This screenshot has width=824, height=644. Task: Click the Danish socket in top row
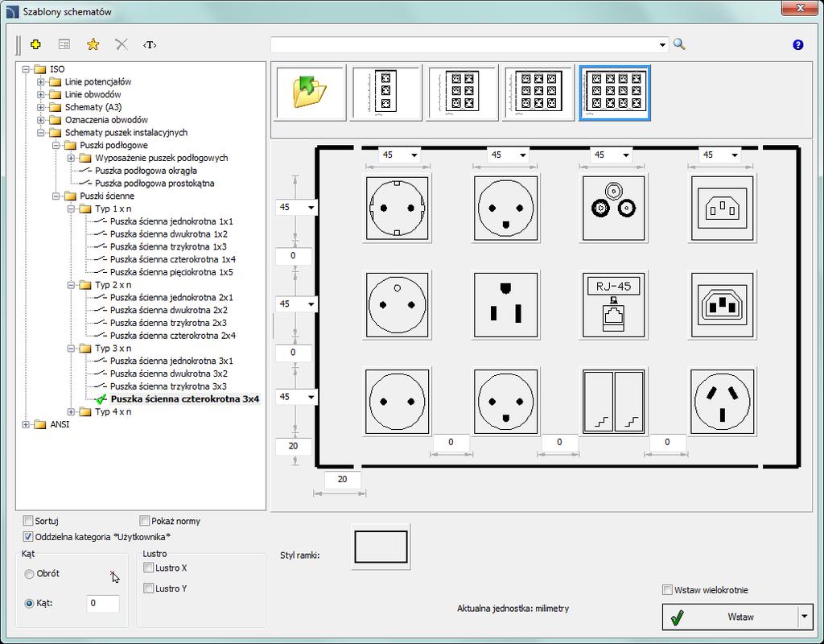[505, 208]
